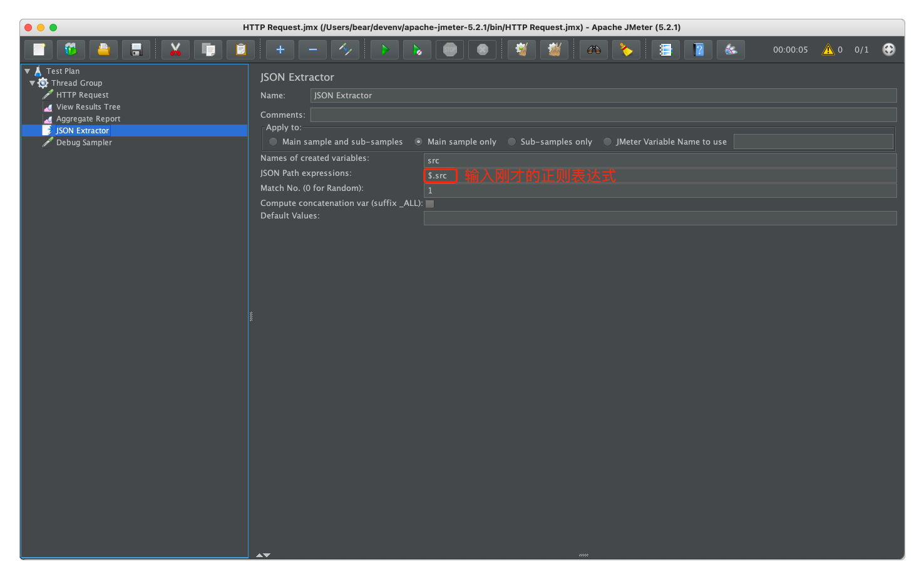
Task: Open the Templates toolbar icon
Action: (71, 49)
